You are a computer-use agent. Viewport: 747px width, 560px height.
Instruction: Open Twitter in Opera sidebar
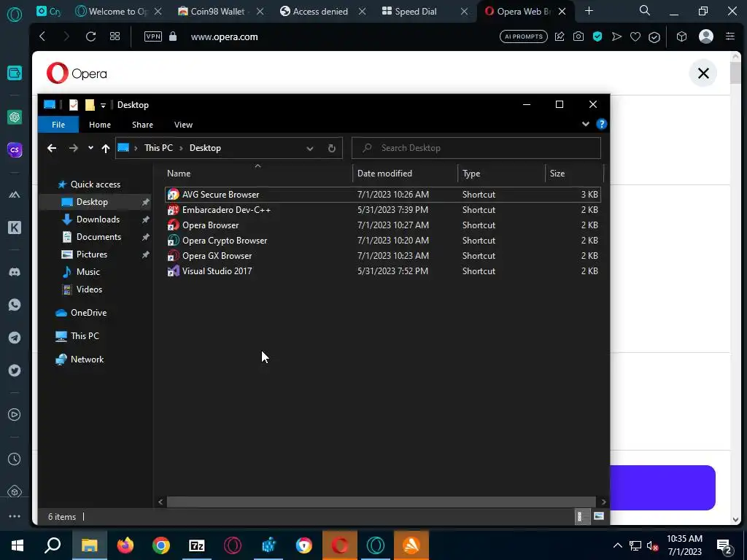tap(15, 370)
